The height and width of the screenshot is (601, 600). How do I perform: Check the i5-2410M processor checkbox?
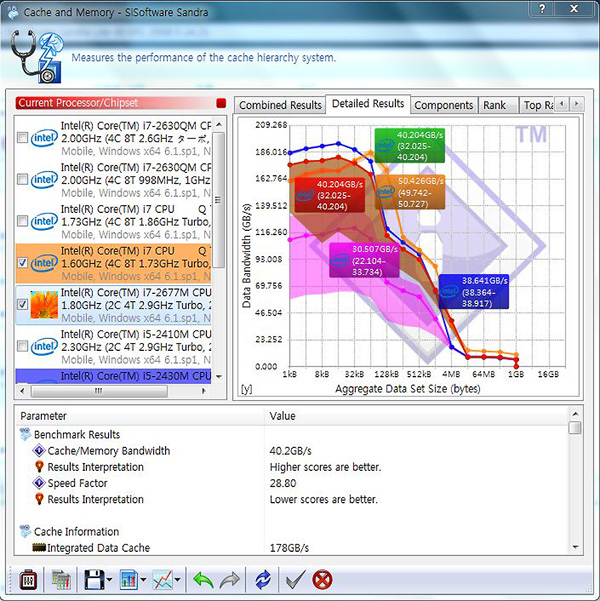click(x=23, y=346)
